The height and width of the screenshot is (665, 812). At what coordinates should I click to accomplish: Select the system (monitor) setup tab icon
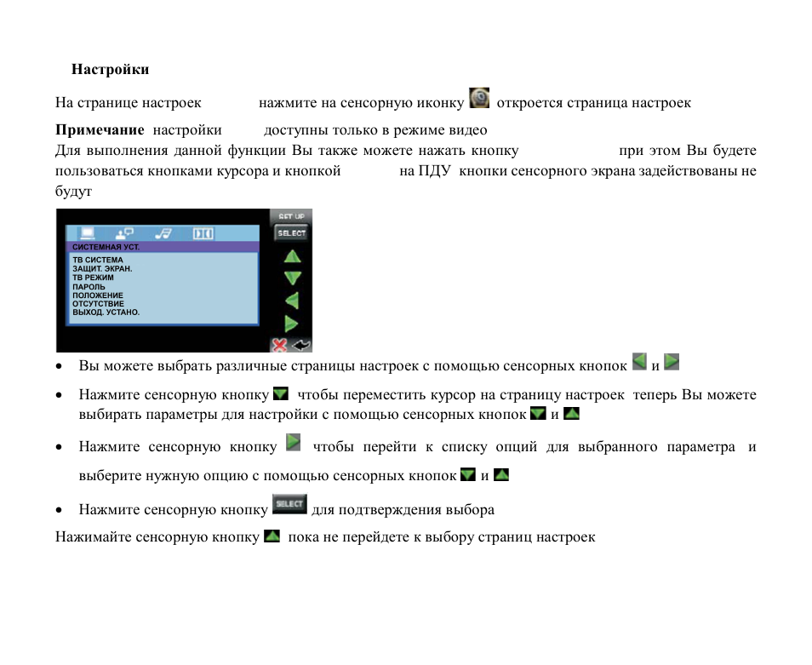tap(87, 233)
